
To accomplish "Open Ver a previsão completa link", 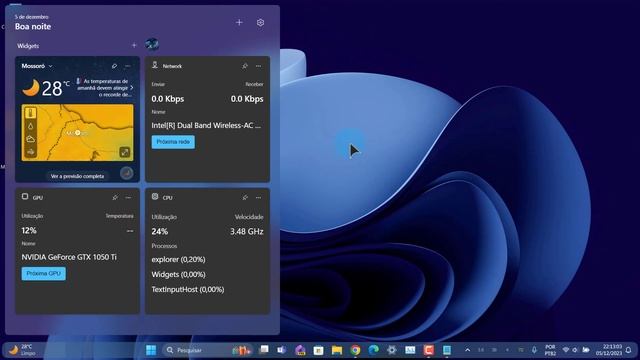I will (77, 176).
